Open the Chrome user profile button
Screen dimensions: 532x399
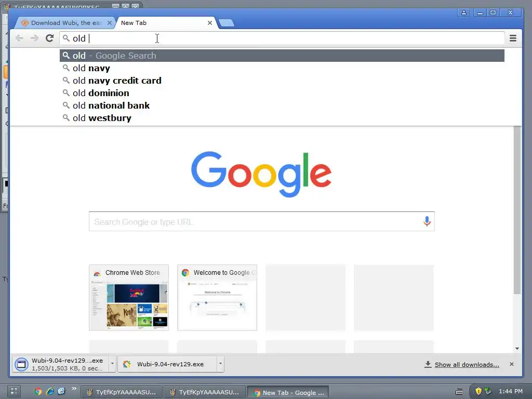tap(463, 13)
